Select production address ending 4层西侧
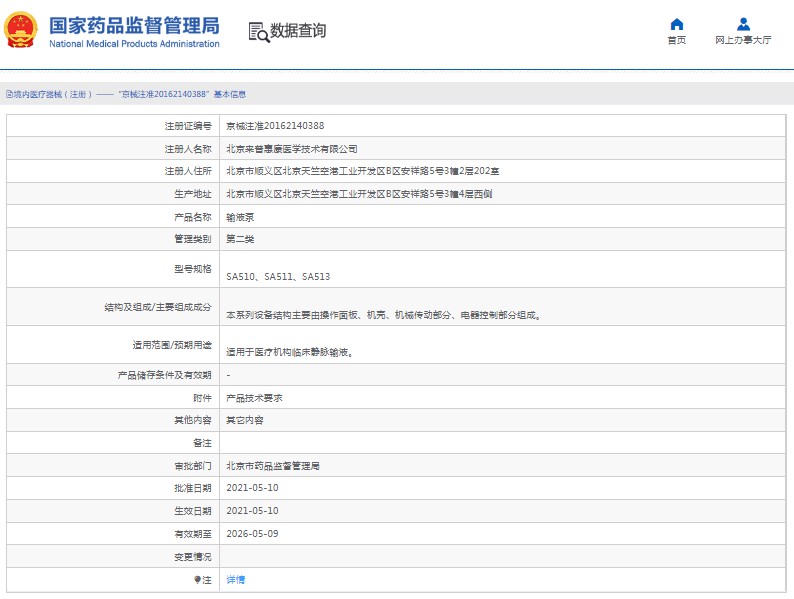Viewport: 794px width, 599px height. pos(359,194)
